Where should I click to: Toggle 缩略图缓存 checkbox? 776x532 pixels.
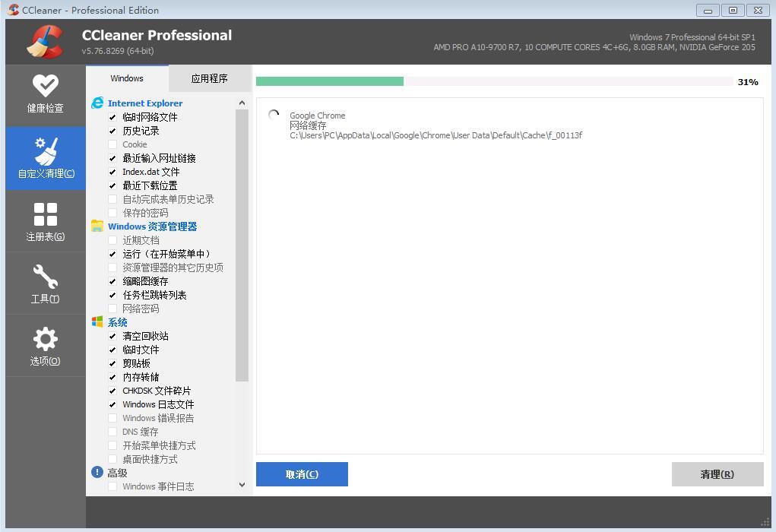coord(112,281)
